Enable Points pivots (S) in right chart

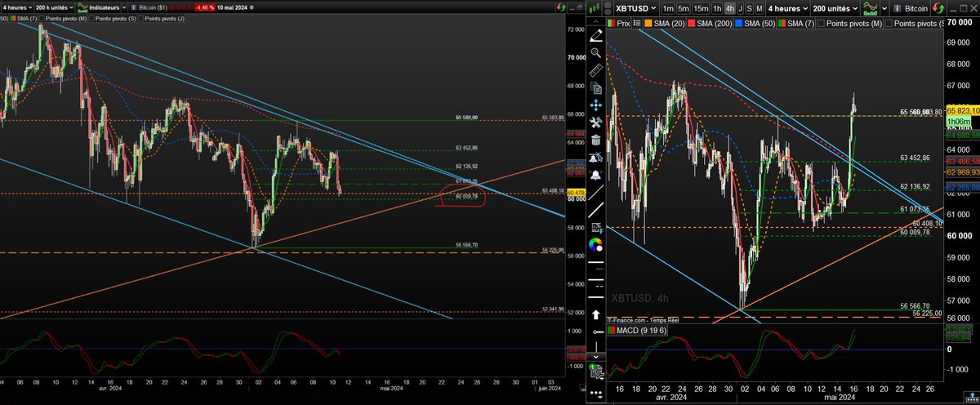889,24
